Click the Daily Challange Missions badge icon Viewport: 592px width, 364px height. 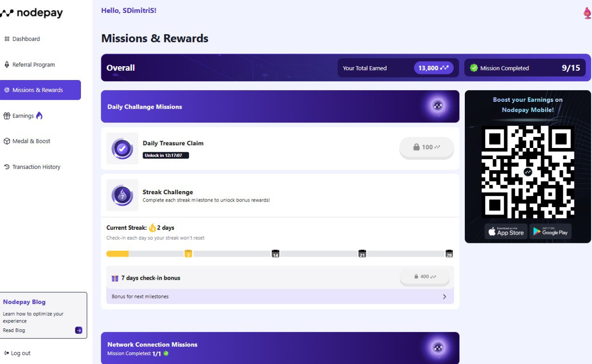[x=438, y=106]
